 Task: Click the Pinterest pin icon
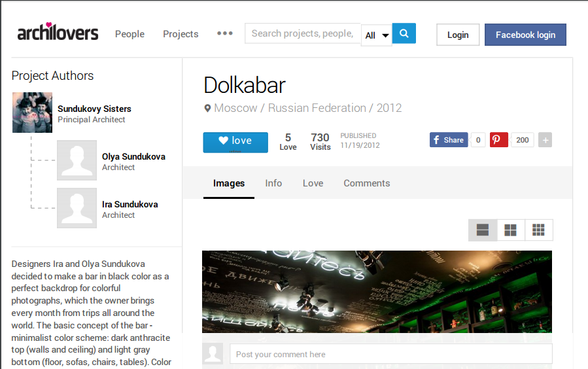point(499,140)
